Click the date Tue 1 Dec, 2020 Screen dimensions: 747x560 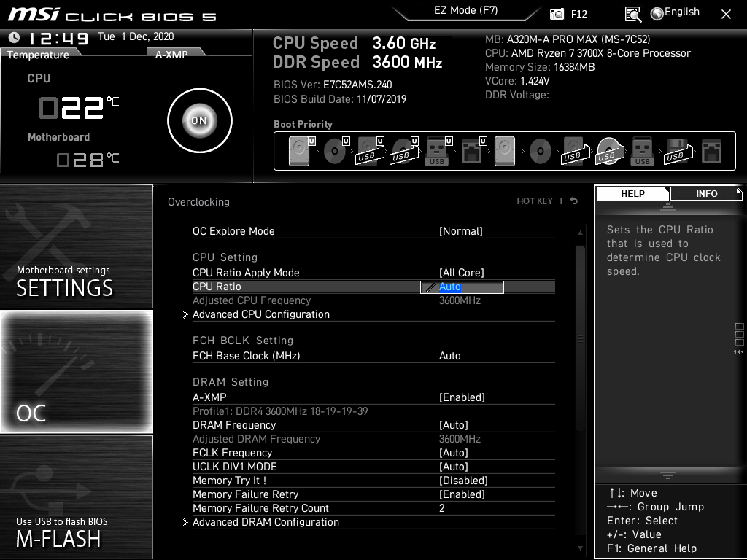pyautogui.click(x=136, y=36)
